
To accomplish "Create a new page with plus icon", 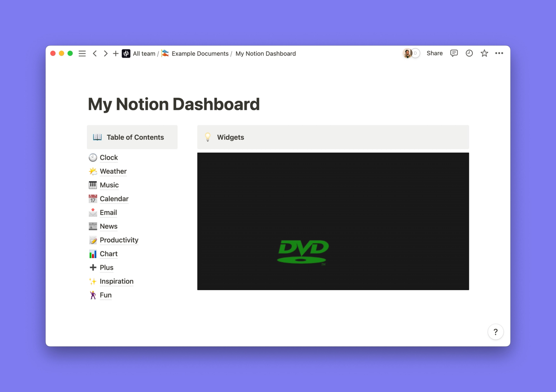I will (116, 53).
